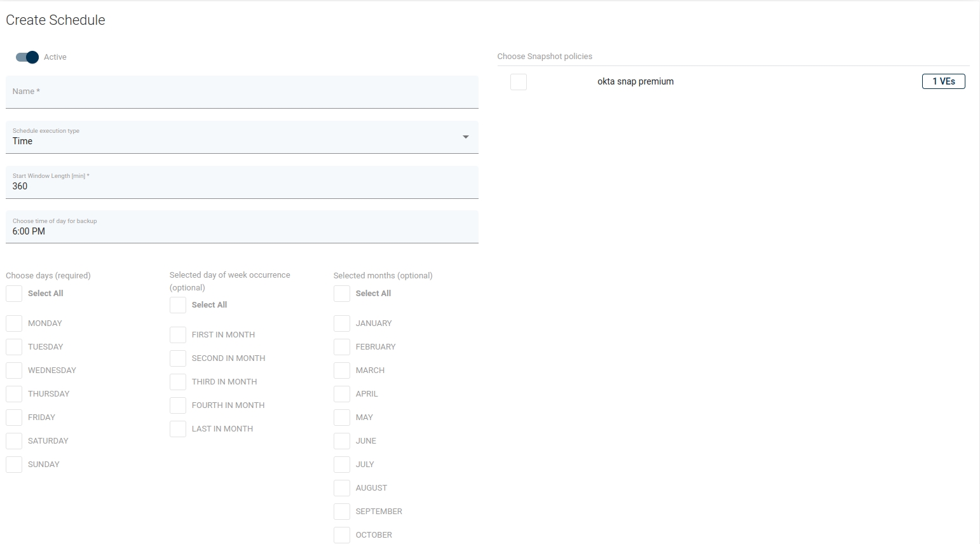Enable the LAST IN MONTH checkbox
Viewport: 980px width, 544px height.
tap(178, 429)
